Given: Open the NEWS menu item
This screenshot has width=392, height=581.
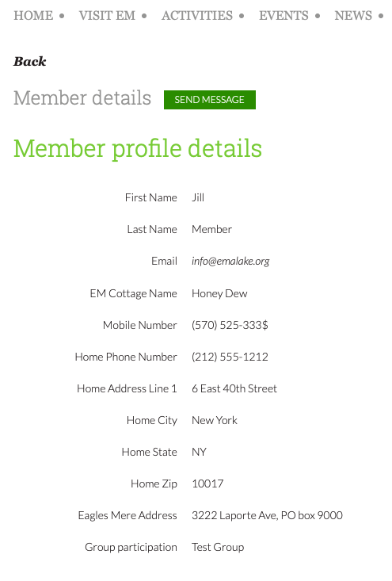Looking at the screenshot, I should point(353,16).
